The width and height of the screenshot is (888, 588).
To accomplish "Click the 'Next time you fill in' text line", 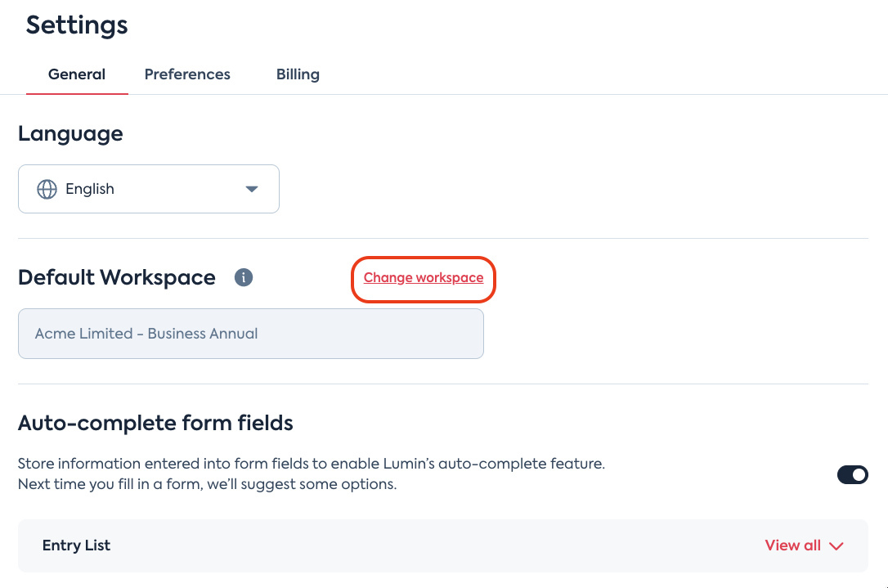I will (207, 484).
